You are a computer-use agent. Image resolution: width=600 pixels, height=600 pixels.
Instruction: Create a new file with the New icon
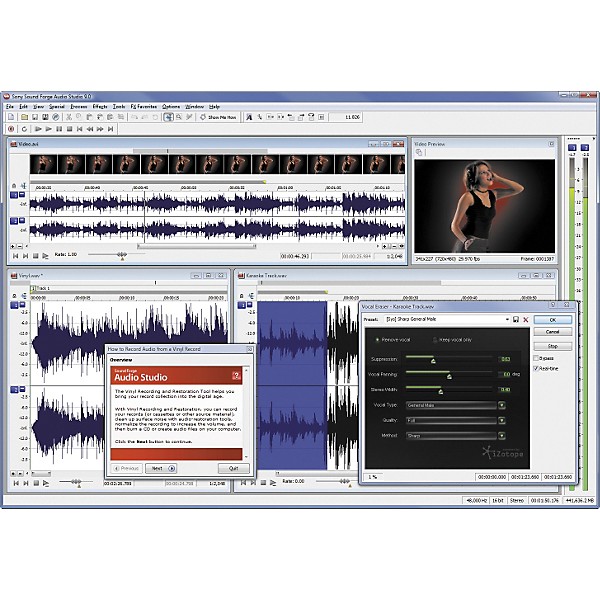click(x=11, y=117)
